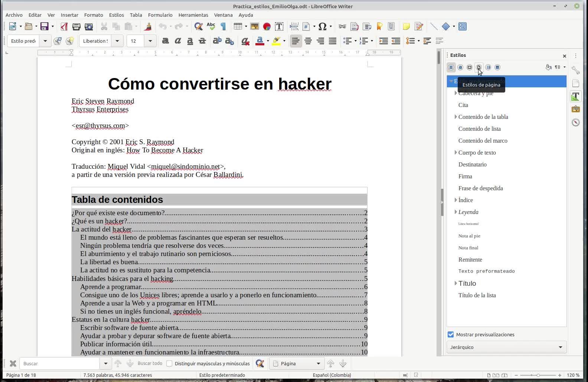Click the zoom slider in status bar
588x382 pixels.
[538, 375]
